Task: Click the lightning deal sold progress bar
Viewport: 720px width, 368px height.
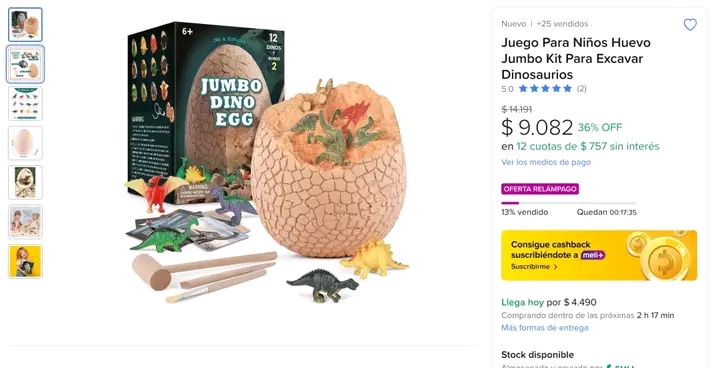Action: pyautogui.click(x=569, y=203)
